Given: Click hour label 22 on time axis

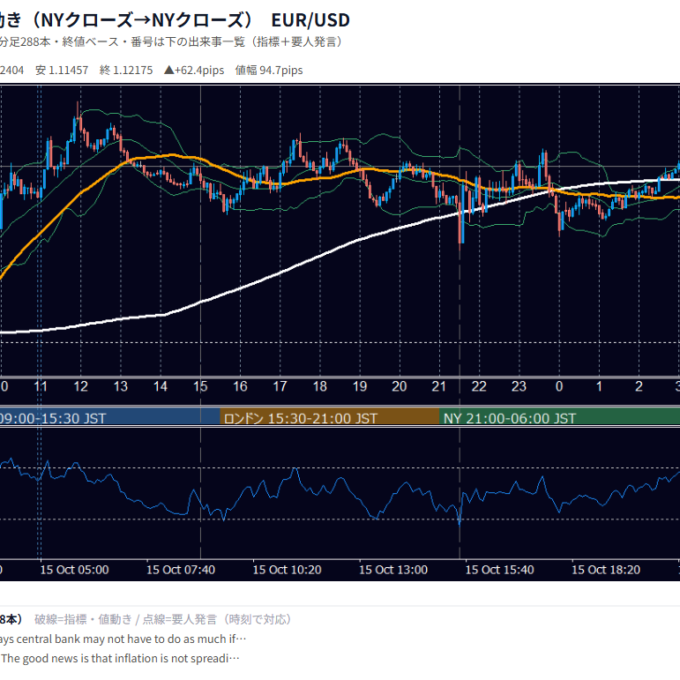Looking at the screenshot, I should click(479, 386).
